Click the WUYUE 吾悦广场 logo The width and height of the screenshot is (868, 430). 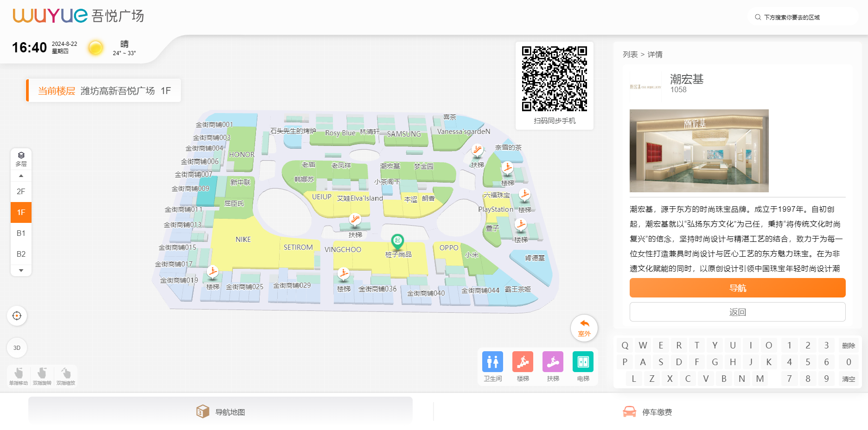coord(78,16)
